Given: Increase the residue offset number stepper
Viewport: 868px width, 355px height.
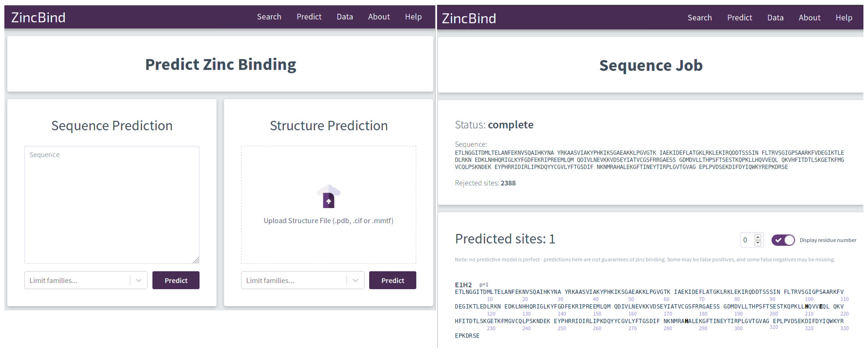Looking at the screenshot, I should click(x=758, y=237).
